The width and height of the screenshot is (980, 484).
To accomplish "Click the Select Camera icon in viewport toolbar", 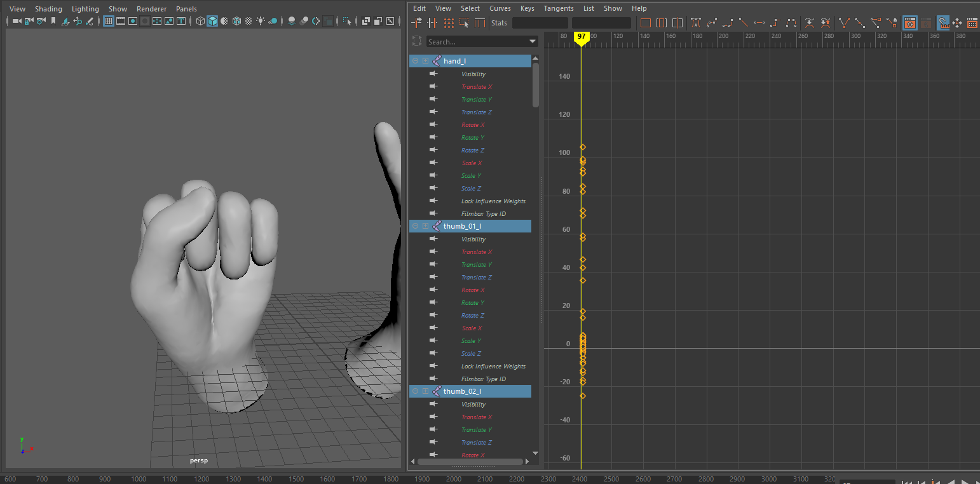I will 17,21.
